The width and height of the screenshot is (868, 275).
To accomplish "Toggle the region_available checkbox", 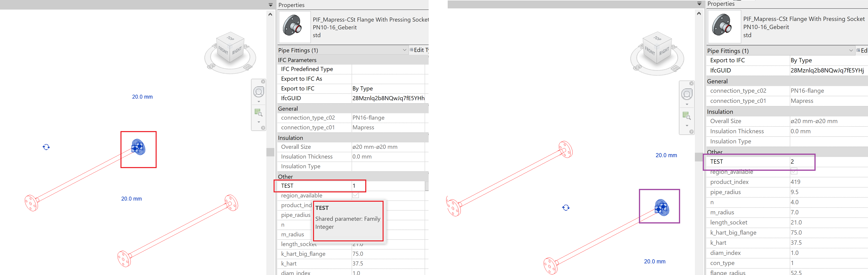I will pyautogui.click(x=356, y=195).
